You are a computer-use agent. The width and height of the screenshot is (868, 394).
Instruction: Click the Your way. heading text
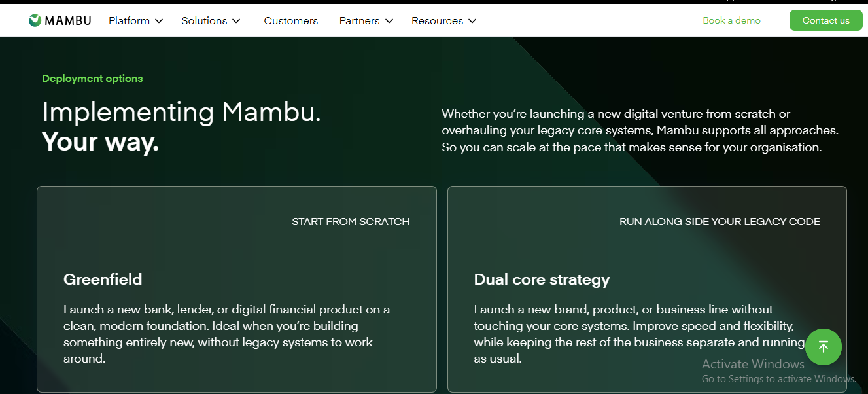click(x=101, y=142)
